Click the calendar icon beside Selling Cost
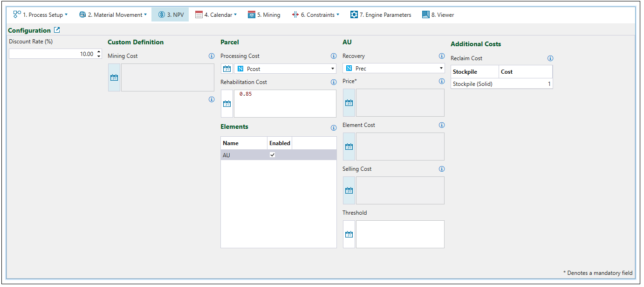The image size is (644, 287). pos(349,190)
